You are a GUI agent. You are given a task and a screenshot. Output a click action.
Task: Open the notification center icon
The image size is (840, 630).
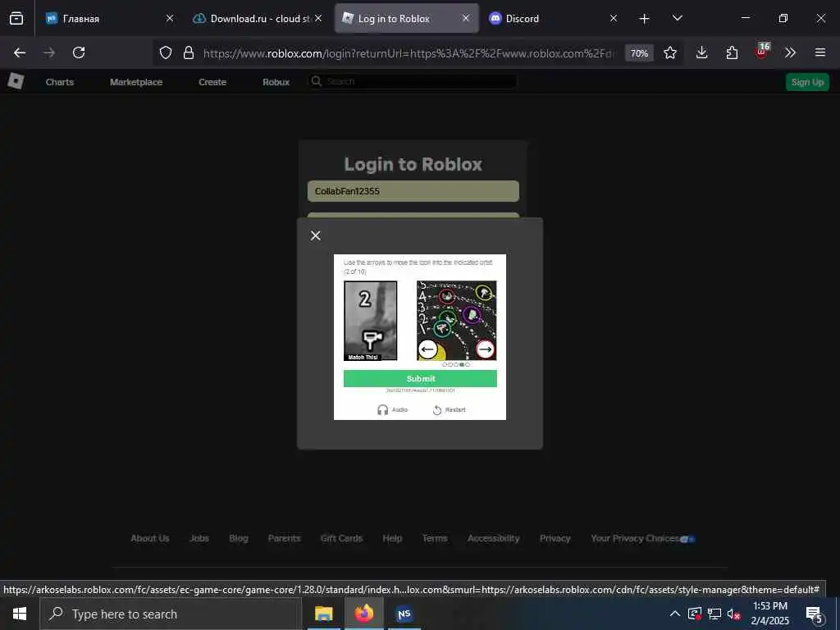[814, 614]
